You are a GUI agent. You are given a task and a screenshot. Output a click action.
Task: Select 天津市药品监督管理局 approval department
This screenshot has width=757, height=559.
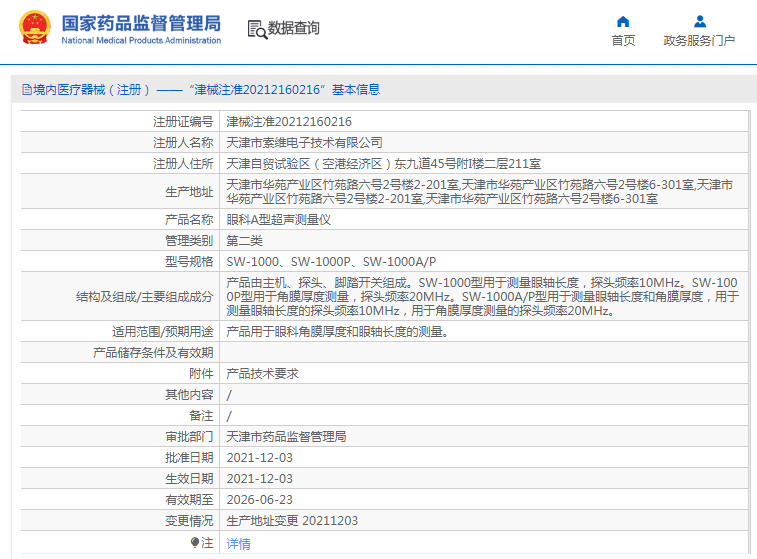[x=286, y=437]
